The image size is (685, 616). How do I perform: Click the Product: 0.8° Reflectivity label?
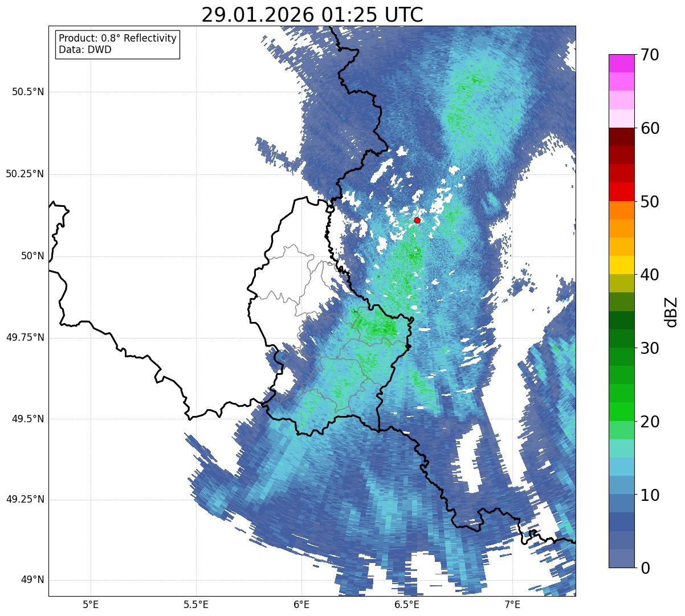pos(118,38)
